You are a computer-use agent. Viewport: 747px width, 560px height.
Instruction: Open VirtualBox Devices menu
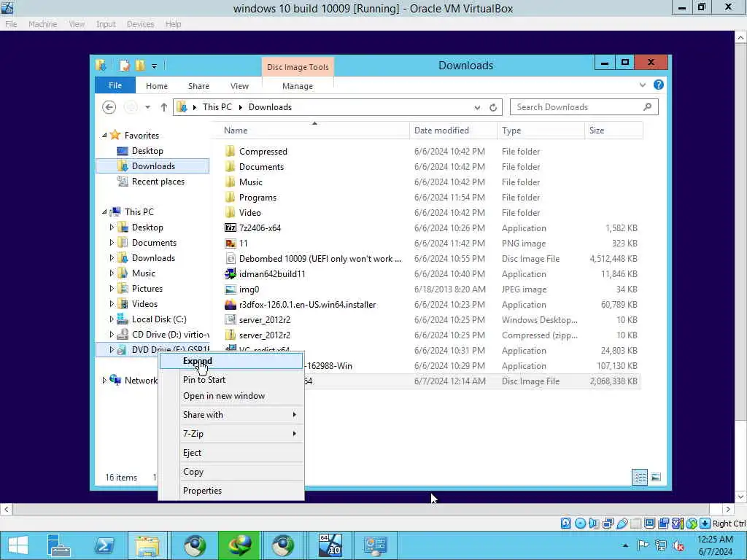(140, 24)
